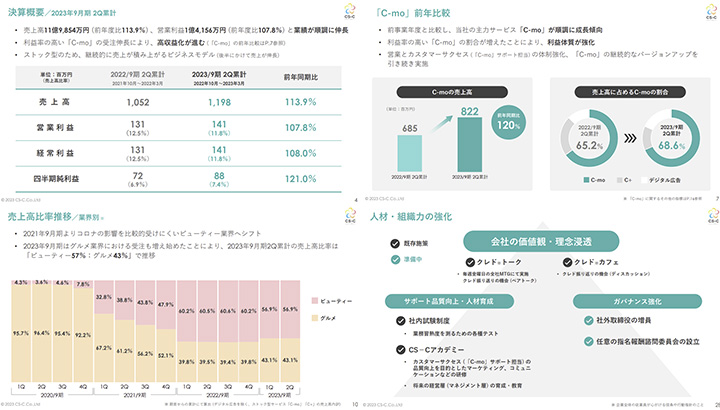Click the 96.4% bar segment label
Image resolution: width=720 pixels, height=410 pixels.
[41, 333]
